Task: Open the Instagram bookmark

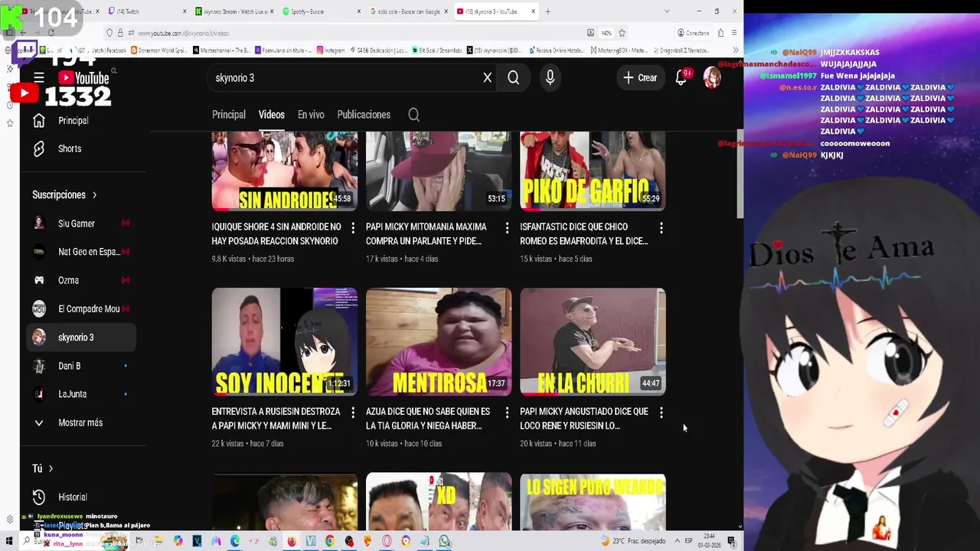Action: [x=331, y=51]
